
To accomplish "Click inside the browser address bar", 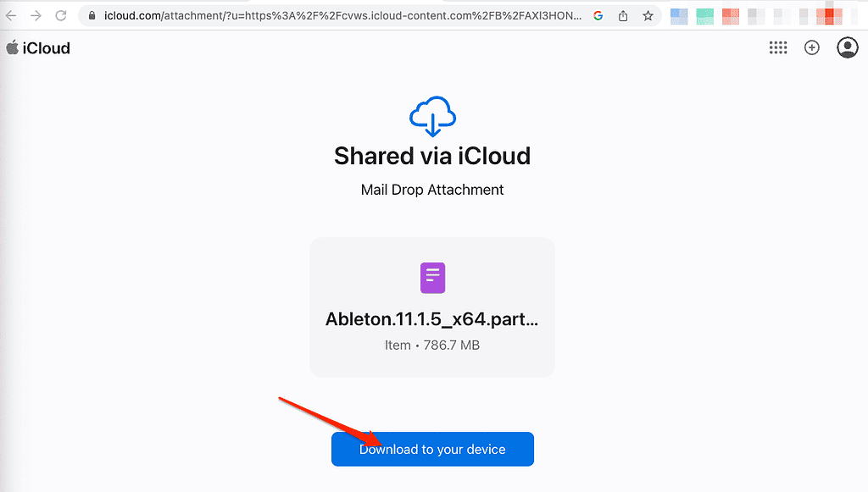I will point(339,15).
